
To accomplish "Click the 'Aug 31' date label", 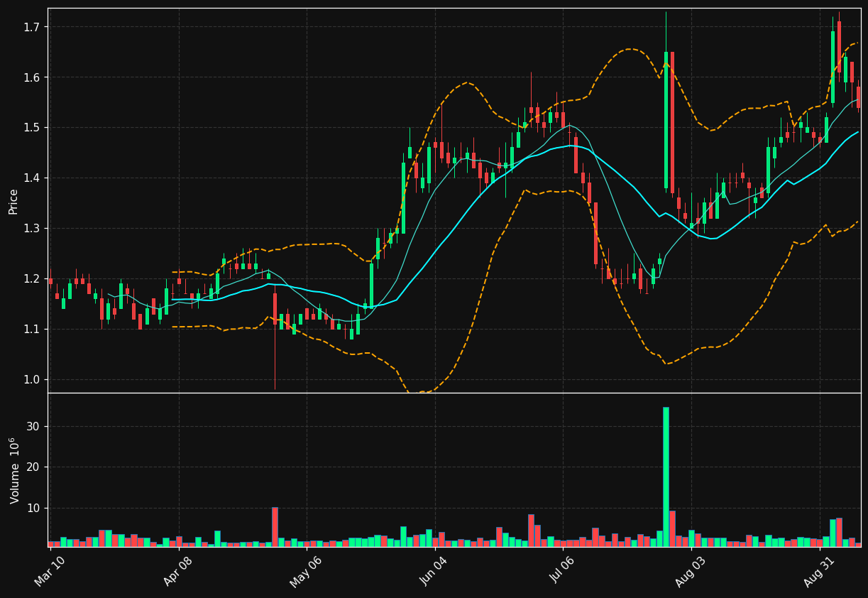I will click(x=819, y=572).
